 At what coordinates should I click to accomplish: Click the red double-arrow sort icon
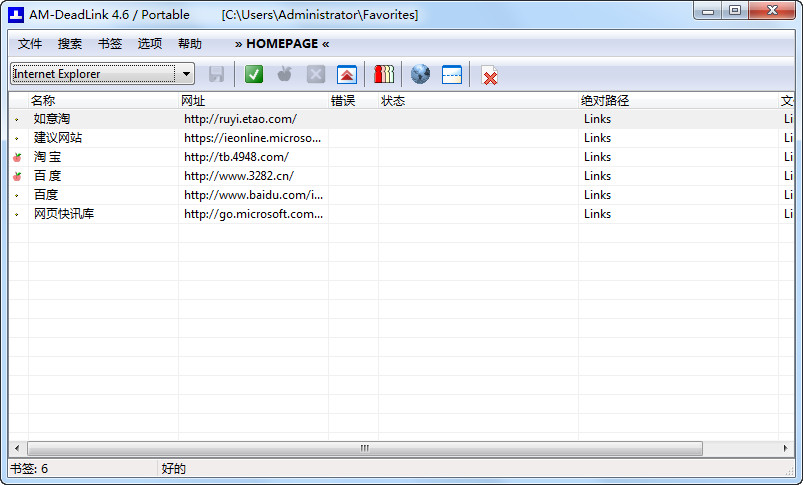point(347,75)
